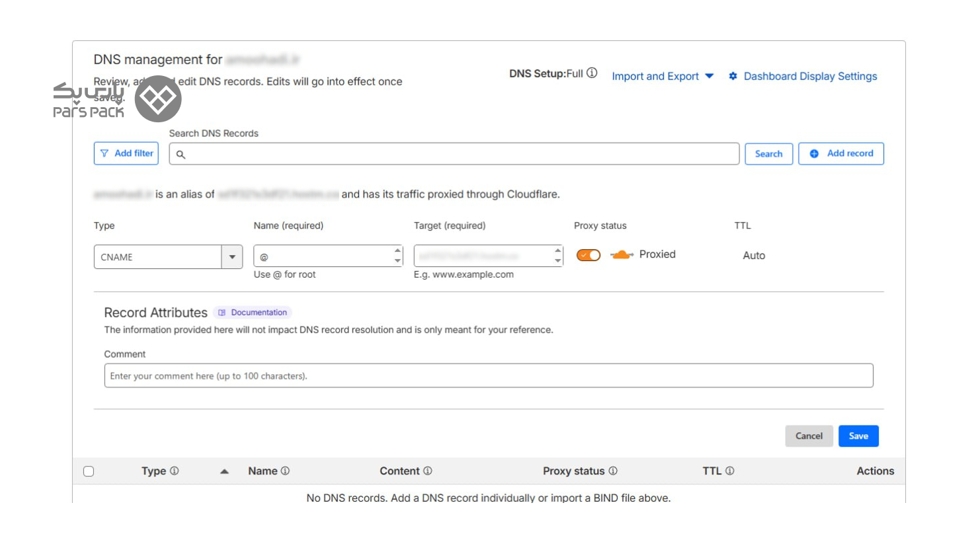This screenshot has height=540, width=980.
Task: Click the Add record button
Action: (x=840, y=154)
